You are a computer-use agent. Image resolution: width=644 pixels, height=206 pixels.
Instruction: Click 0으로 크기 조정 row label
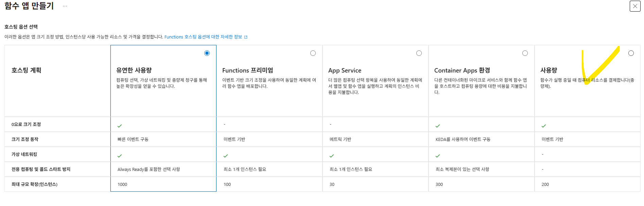[x=26, y=124]
